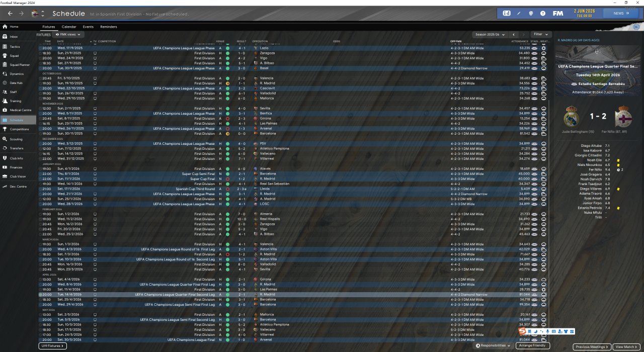
Task: Click the microphone icon in the IME bar
Action: point(547,331)
